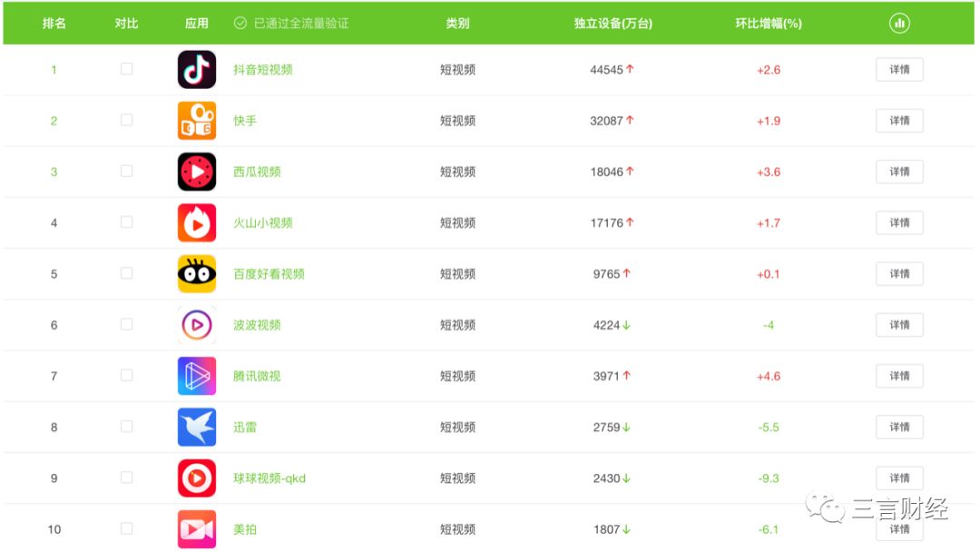
Task: Click the growth value -5.5
Action: pos(769,428)
